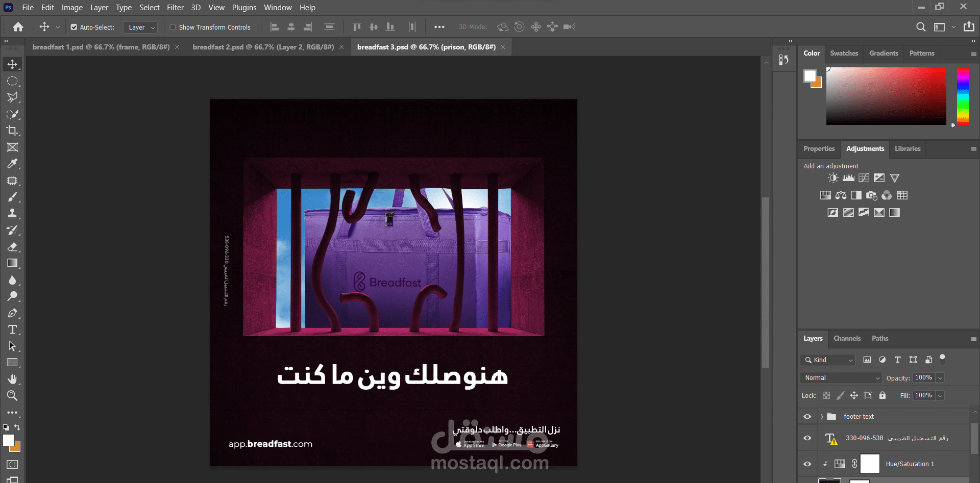Select the Frame tool
This screenshot has height=483, width=980.
(x=12, y=147)
